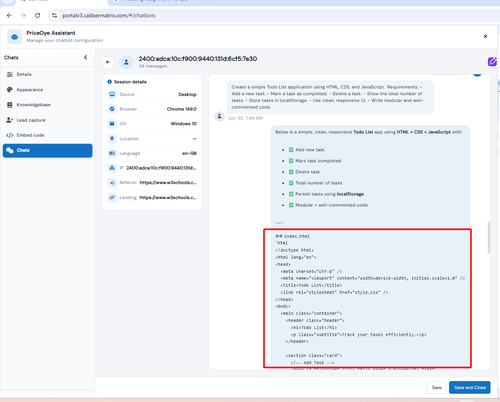This screenshot has width=500, height=402.
Task: Open the Lead capture section
Action: pos(47,120)
